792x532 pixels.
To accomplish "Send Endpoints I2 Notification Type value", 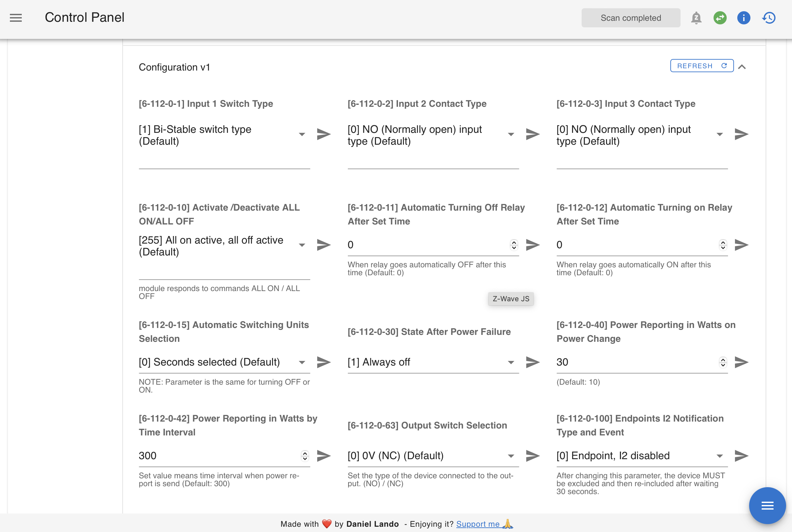I will pyautogui.click(x=742, y=456).
